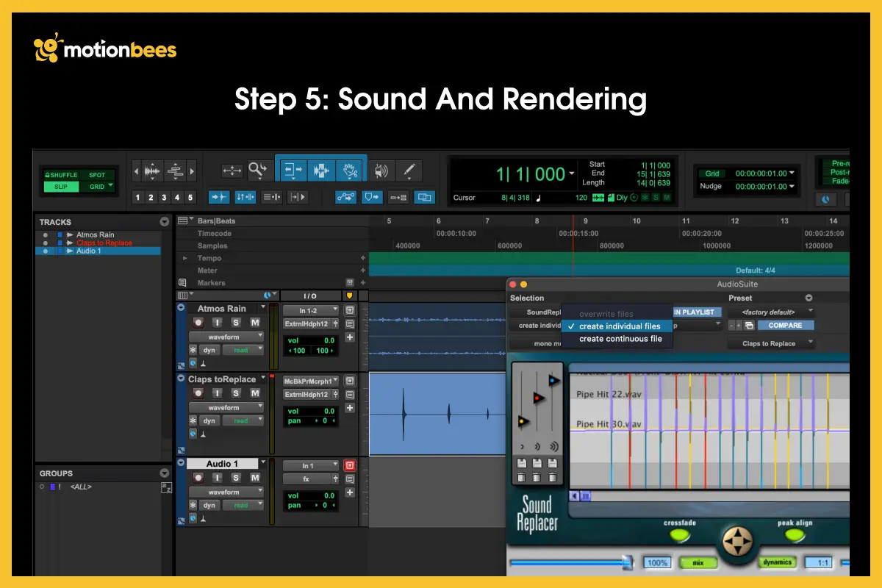Enable the Tab to Transients icon

(218, 197)
